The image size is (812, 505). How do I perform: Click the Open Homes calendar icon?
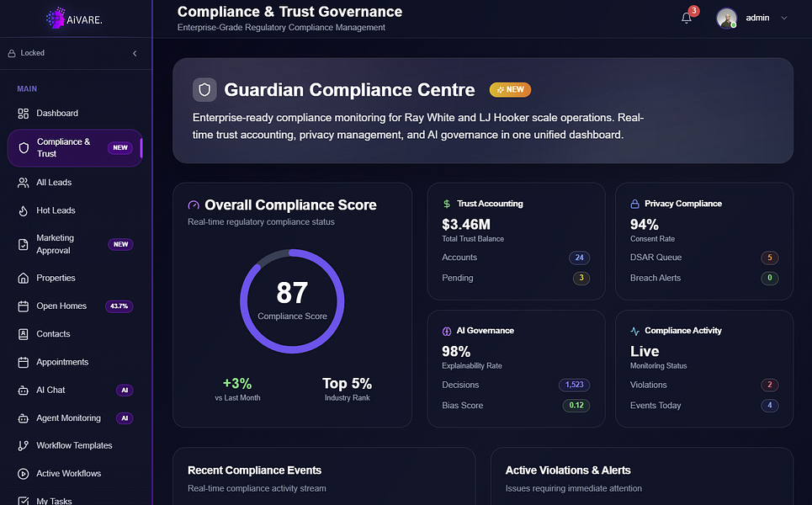pyautogui.click(x=24, y=306)
